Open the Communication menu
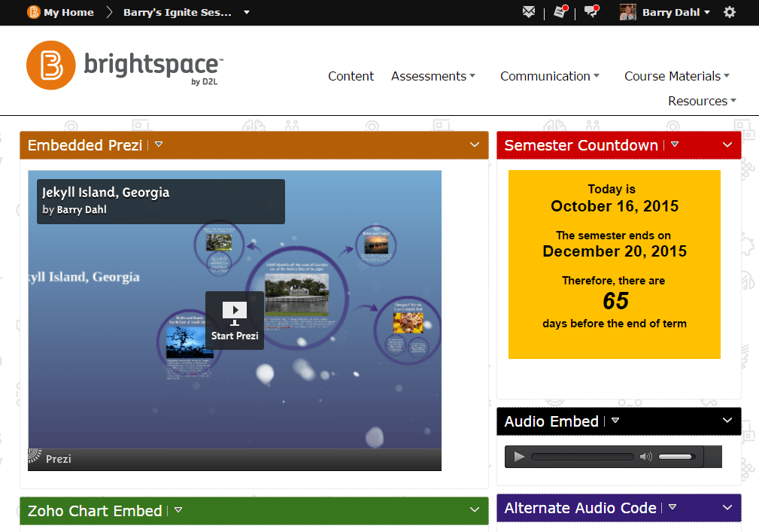Viewport: 759px width, 532px height. tap(549, 76)
